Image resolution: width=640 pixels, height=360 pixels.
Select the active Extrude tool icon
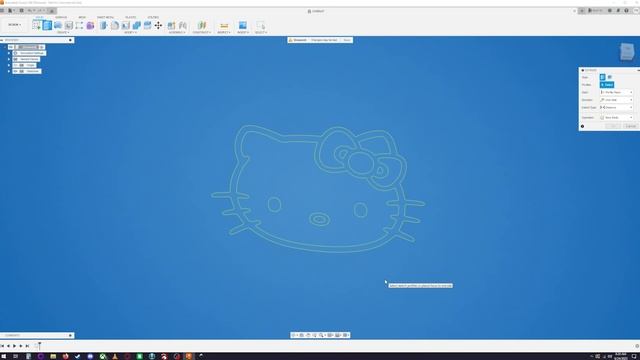click(47, 25)
